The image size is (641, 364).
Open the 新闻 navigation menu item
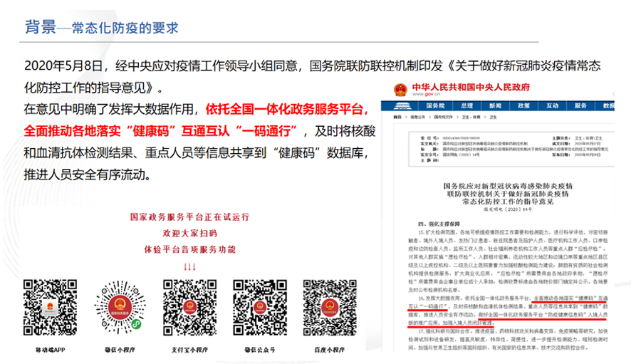point(496,106)
